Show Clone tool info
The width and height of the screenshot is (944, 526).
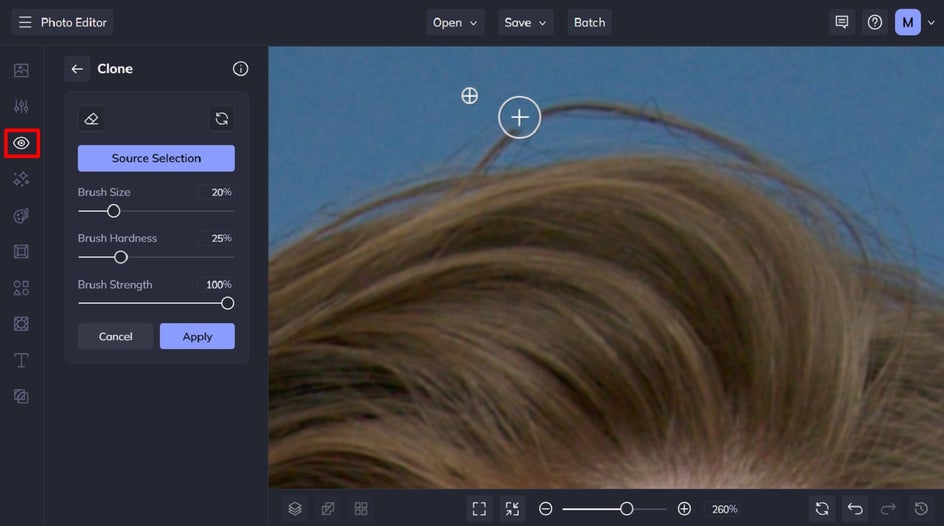(240, 69)
